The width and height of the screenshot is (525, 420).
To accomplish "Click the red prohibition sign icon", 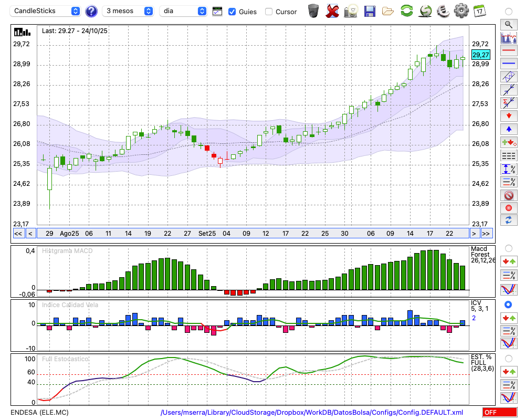I will pyautogui.click(x=508, y=195).
